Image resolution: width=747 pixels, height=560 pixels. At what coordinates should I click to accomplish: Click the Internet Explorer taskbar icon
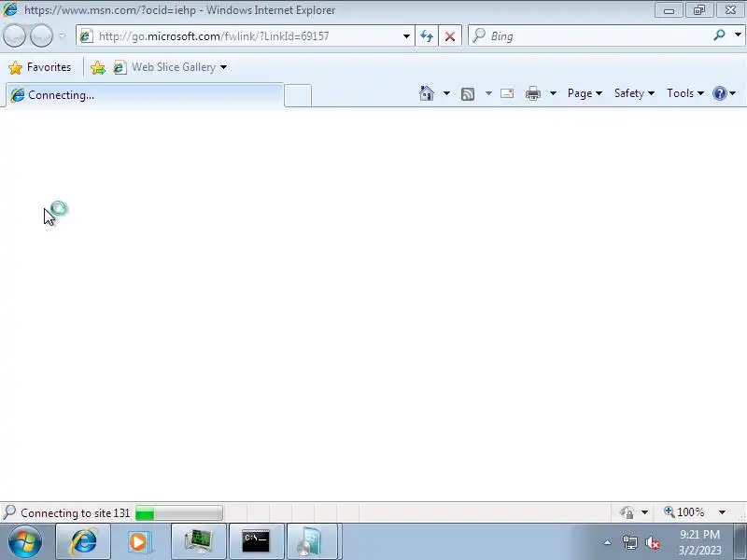83,541
